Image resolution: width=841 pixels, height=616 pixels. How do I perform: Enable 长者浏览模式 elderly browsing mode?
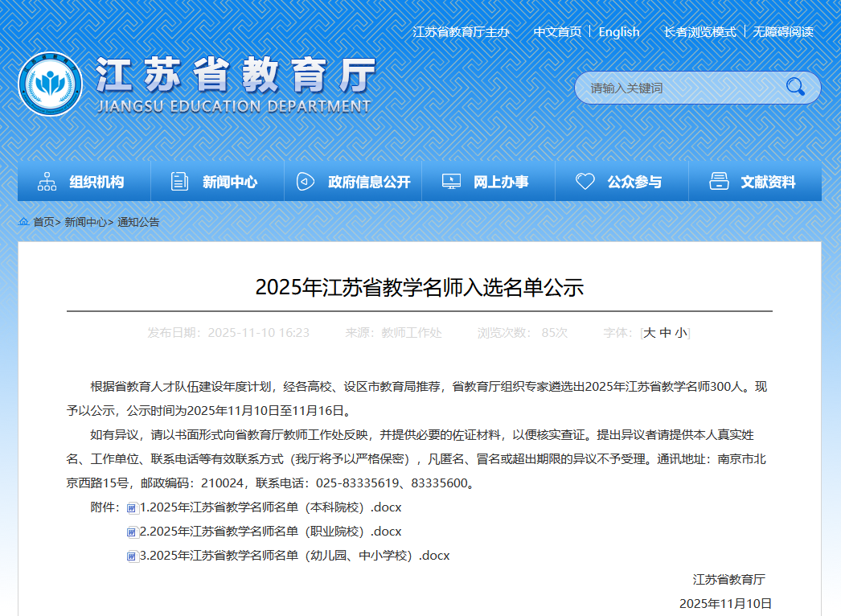coord(699,32)
